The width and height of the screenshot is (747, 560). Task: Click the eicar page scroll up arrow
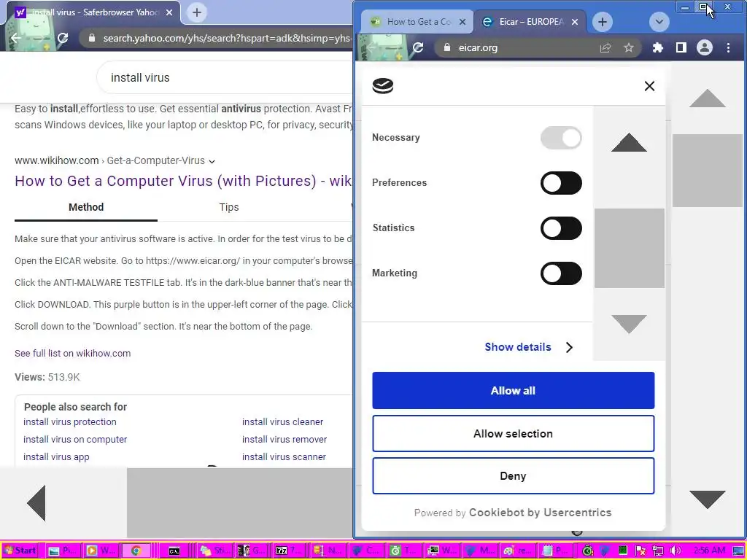(708, 98)
